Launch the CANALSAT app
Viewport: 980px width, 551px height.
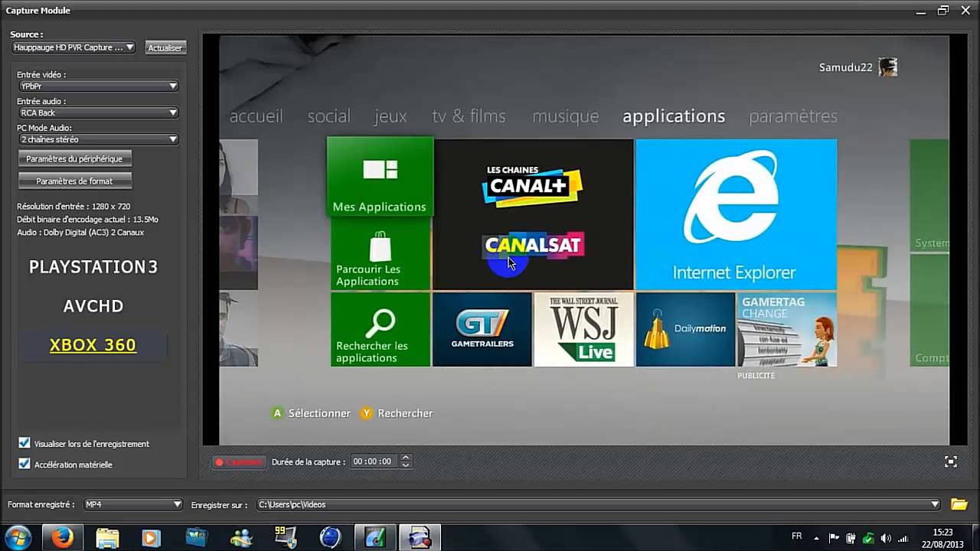(x=534, y=246)
